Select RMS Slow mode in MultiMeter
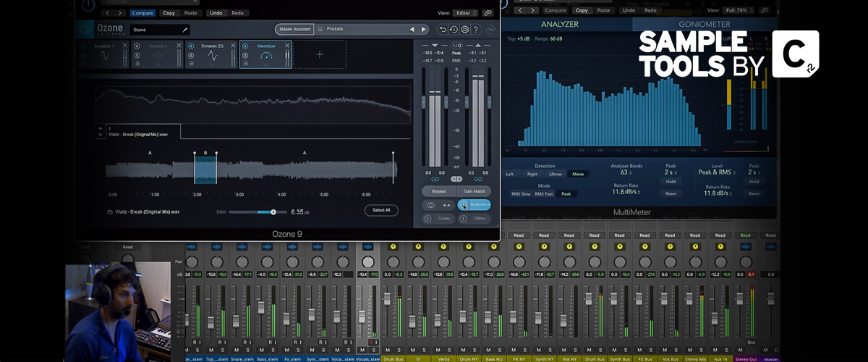868x362 pixels. (x=521, y=193)
